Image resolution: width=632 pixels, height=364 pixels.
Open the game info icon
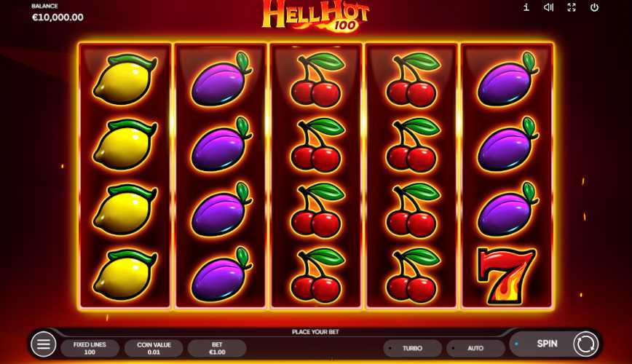coord(526,7)
